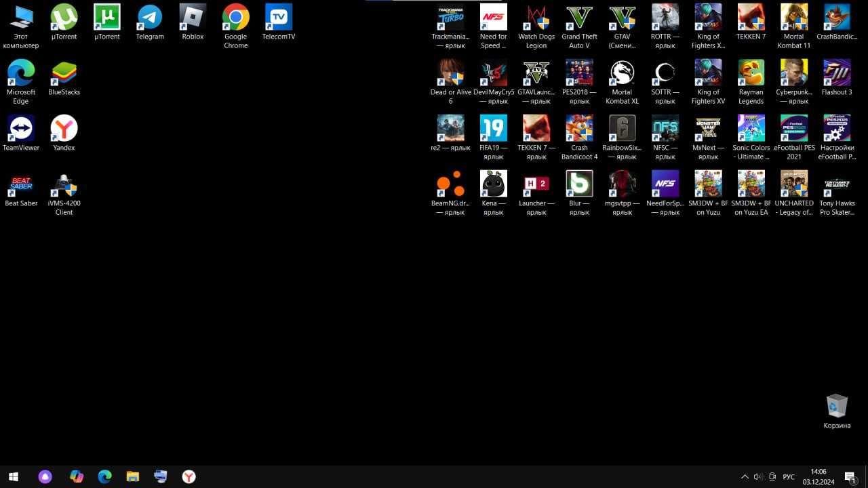Image resolution: width=868 pixels, height=488 pixels.
Task: Launch Google Chrome from the desktop
Action: click(236, 27)
